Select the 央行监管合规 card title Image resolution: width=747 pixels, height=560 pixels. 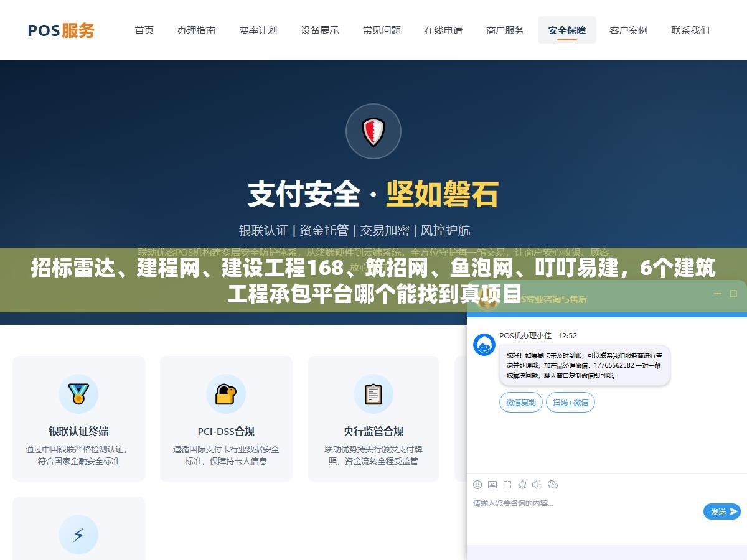tap(374, 431)
